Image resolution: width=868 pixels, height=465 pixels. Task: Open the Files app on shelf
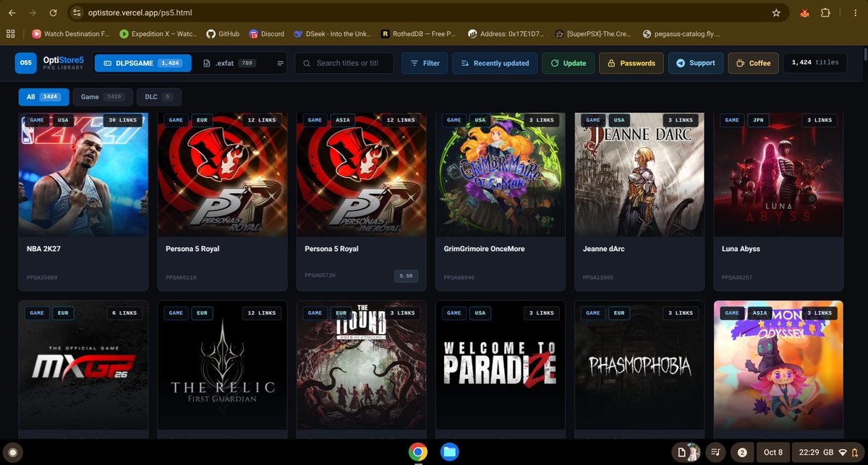click(x=449, y=452)
